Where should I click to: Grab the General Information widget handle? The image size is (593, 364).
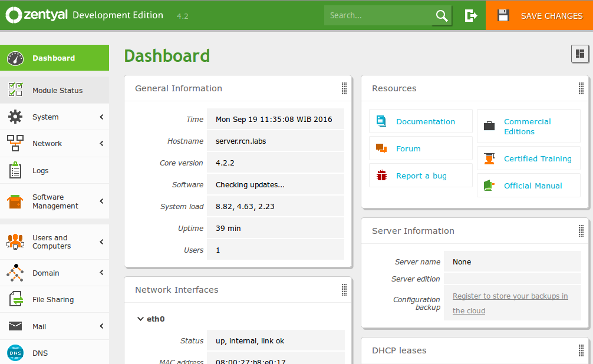344,88
